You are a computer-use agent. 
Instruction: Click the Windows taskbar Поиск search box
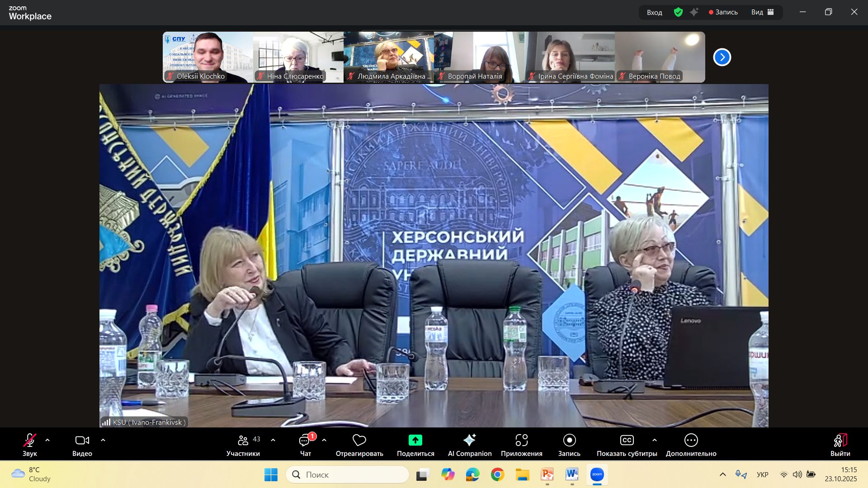tap(347, 474)
